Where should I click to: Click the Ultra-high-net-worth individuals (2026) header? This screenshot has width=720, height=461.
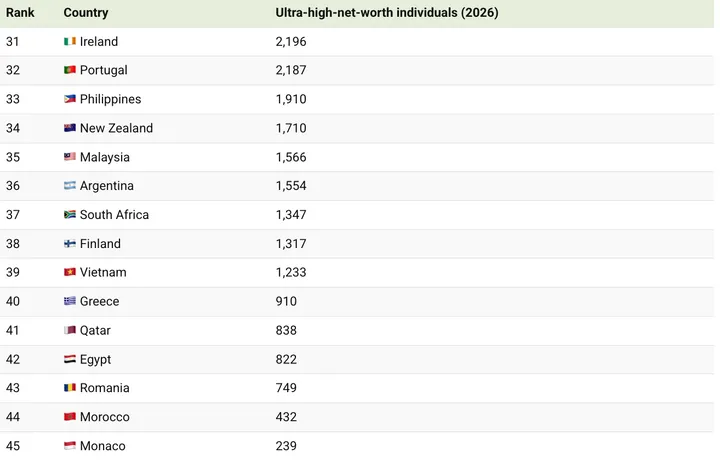(x=387, y=12)
